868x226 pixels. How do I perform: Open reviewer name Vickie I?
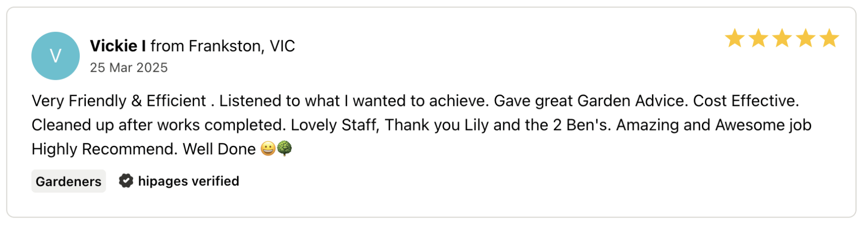[x=118, y=46]
